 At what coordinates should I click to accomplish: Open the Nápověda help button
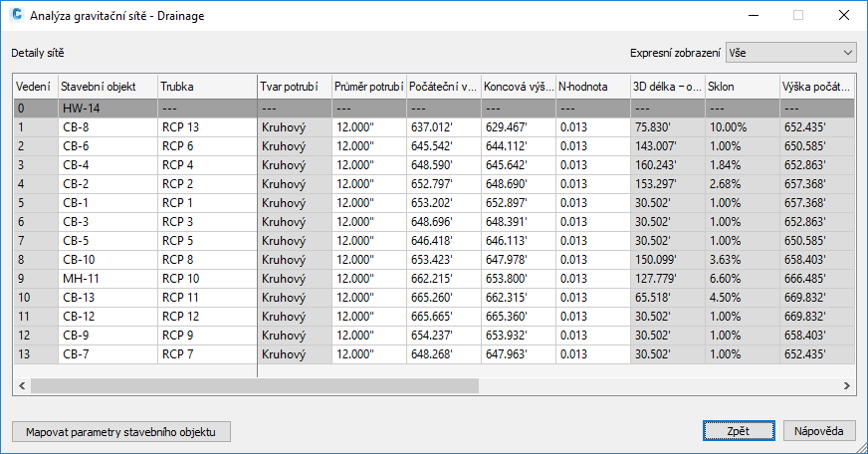[819, 431]
